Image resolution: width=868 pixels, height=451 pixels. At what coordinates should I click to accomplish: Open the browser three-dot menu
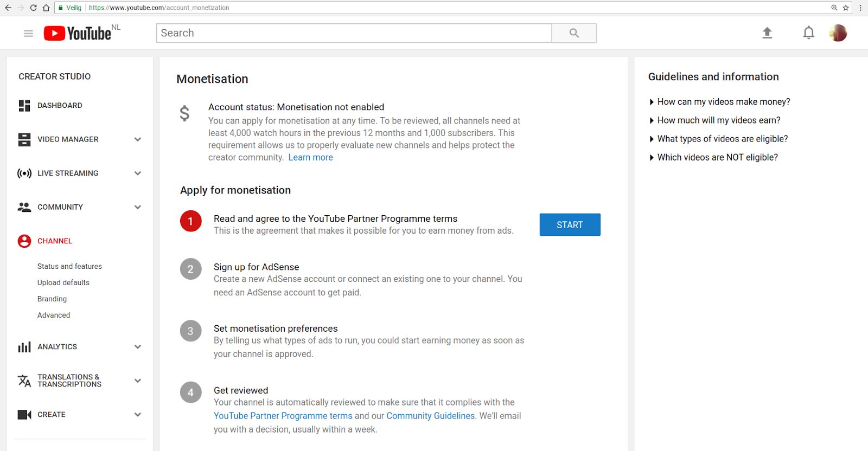pyautogui.click(x=860, y=8)
